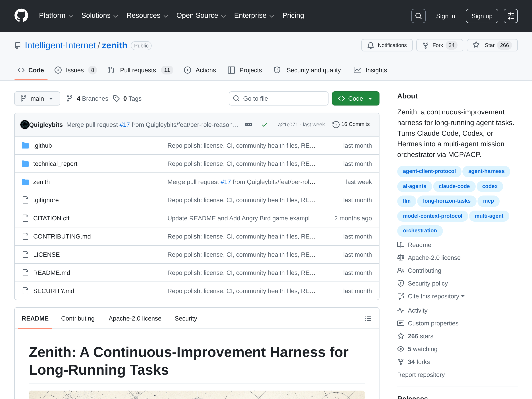
Task: Open the zenith folder
Action: (41, 182)
